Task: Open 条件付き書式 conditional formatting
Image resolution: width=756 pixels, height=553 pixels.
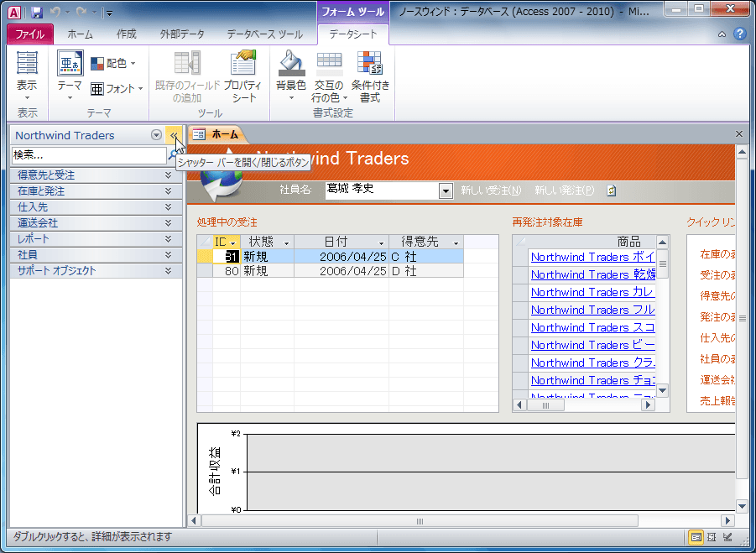Action: click(370, 76)
